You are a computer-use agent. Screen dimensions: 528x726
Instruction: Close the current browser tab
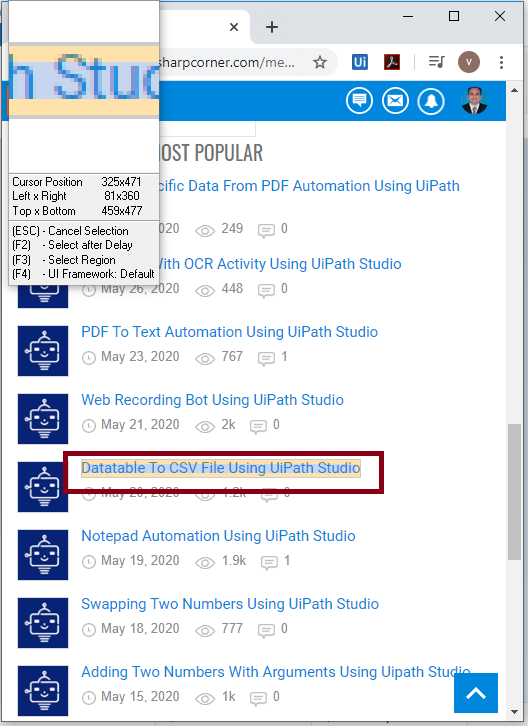(x=234, y=27)
